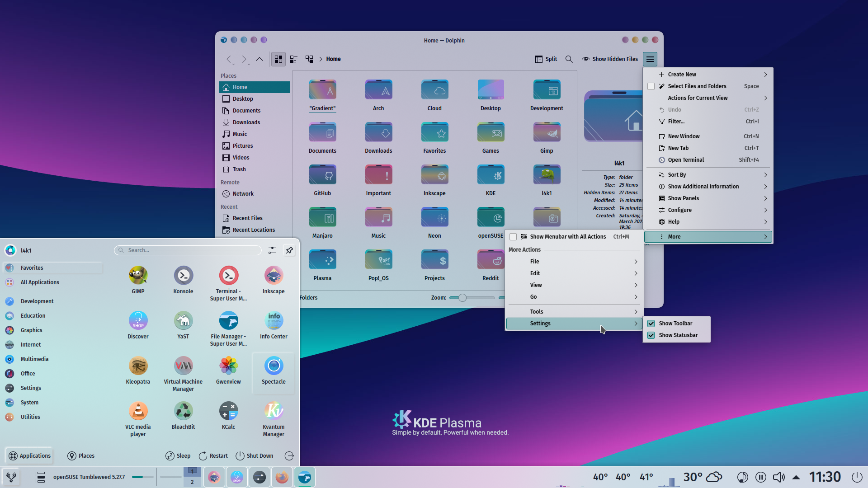Open the GitHub folder
Screen dimensions: 868x488
[322, 180]
